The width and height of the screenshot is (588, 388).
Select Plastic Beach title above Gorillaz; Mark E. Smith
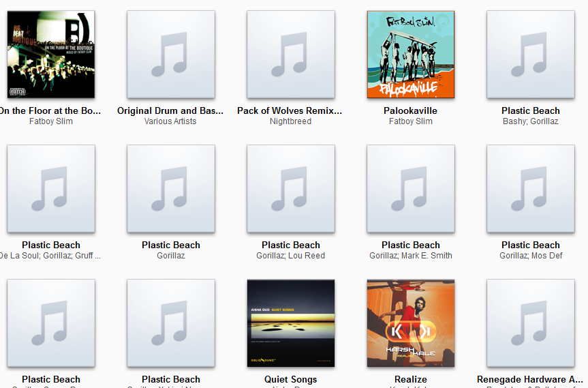pyautogui.click(x=411, y=245)
